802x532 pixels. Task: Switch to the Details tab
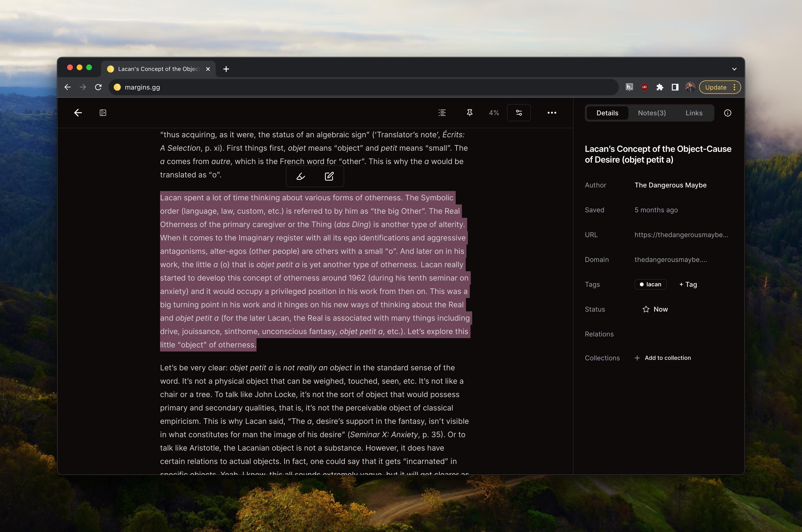point(607,113)
